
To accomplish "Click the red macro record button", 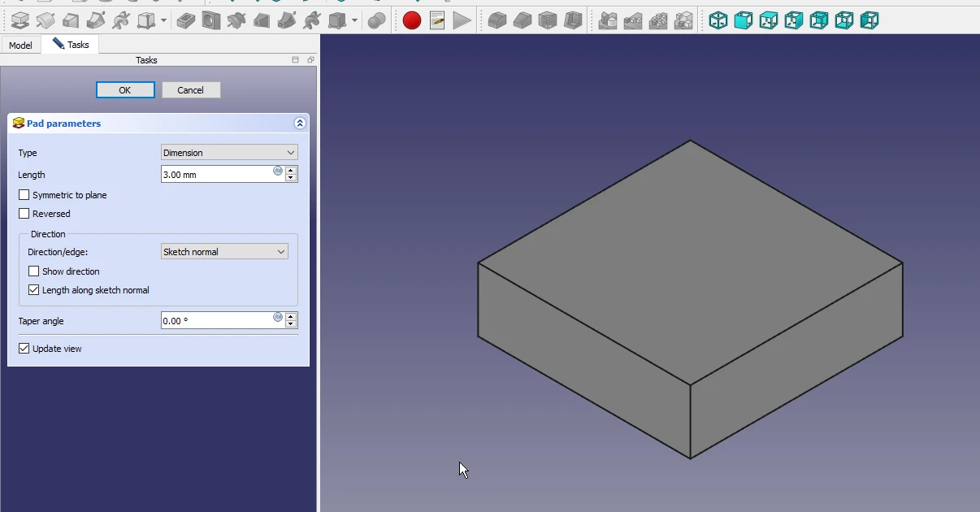I will [x=412, y=20].
